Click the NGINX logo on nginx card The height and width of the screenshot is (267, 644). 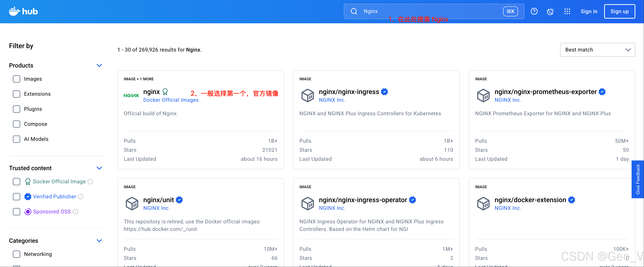(131, 96)
